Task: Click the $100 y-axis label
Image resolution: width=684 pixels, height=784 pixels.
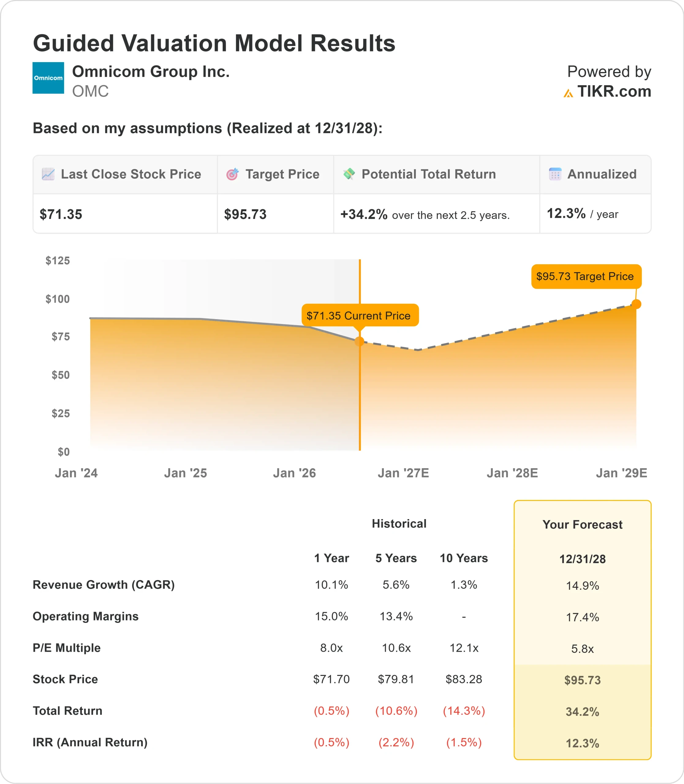Action: coord(58,299)
